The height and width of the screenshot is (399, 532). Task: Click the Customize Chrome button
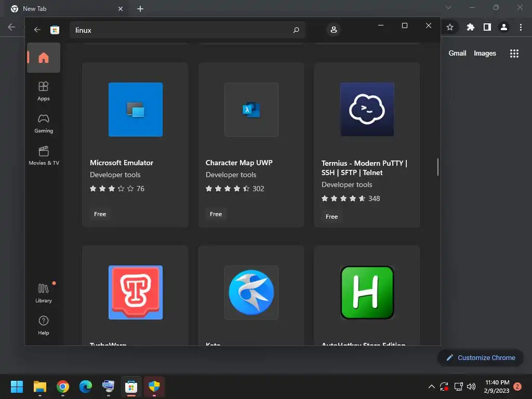click(481, 357)
